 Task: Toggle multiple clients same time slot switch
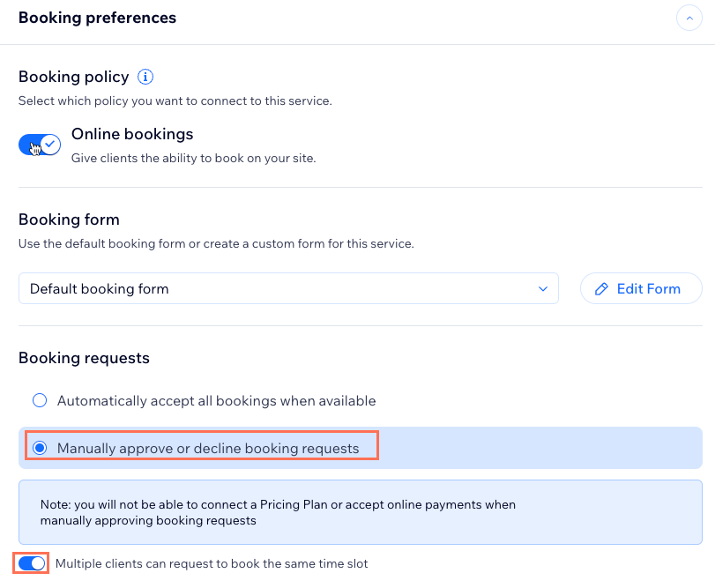tap(32, 563)
